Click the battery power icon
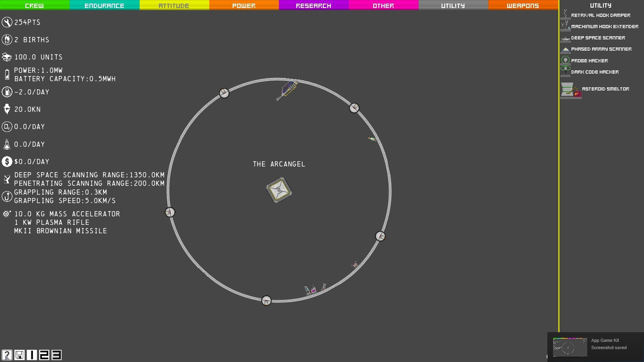Image resolution: width=644 pixels, height=362 pixels. pos(7,74)
